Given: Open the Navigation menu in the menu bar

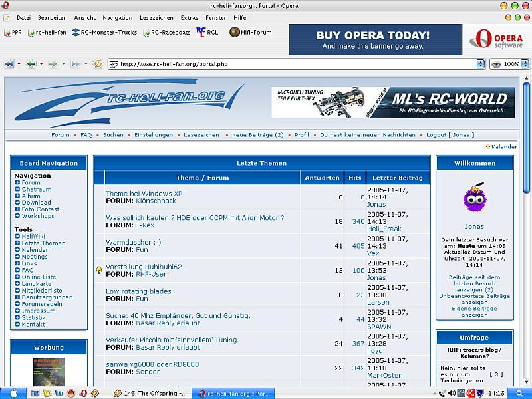Looking at the screenshot, I should tap(118, 18).
